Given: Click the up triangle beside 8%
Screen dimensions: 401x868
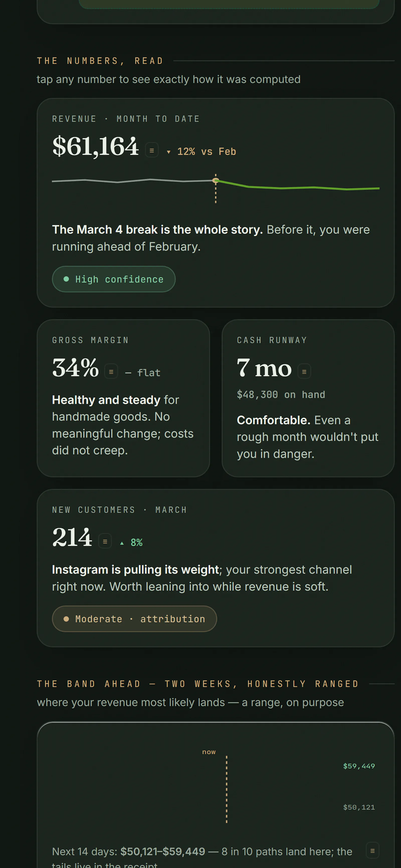Looking at the screenshot, I should (x=122, y=543).
